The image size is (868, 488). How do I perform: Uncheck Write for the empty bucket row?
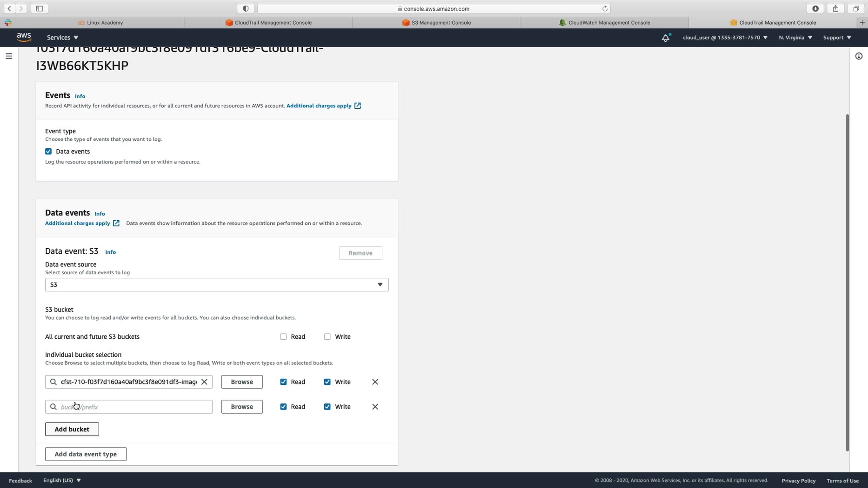pyautogui.click(x=327, y=407)
